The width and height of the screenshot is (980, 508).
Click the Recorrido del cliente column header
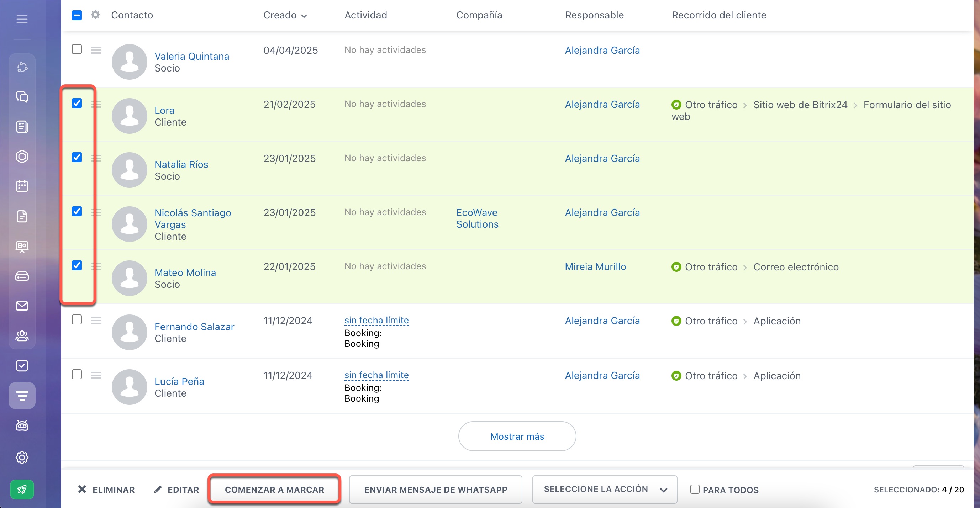point(719,15)
